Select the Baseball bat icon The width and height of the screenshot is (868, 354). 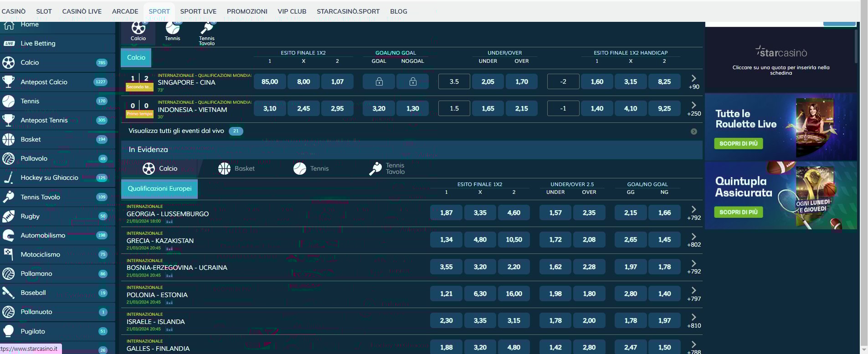click(x=9, y=293)
